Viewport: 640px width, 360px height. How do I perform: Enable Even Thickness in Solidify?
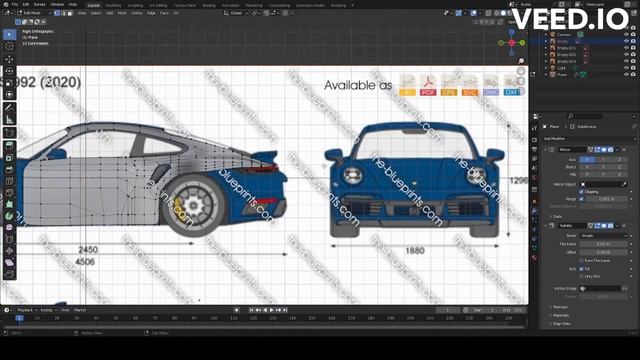click(582, 260)
